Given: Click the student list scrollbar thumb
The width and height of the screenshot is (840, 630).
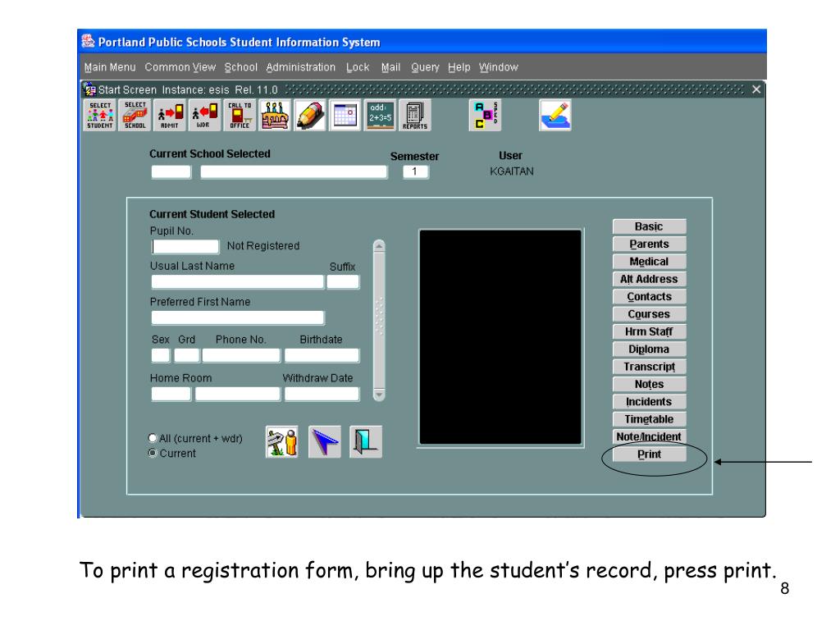Looking at the screenshot, I should pos(379,321).
